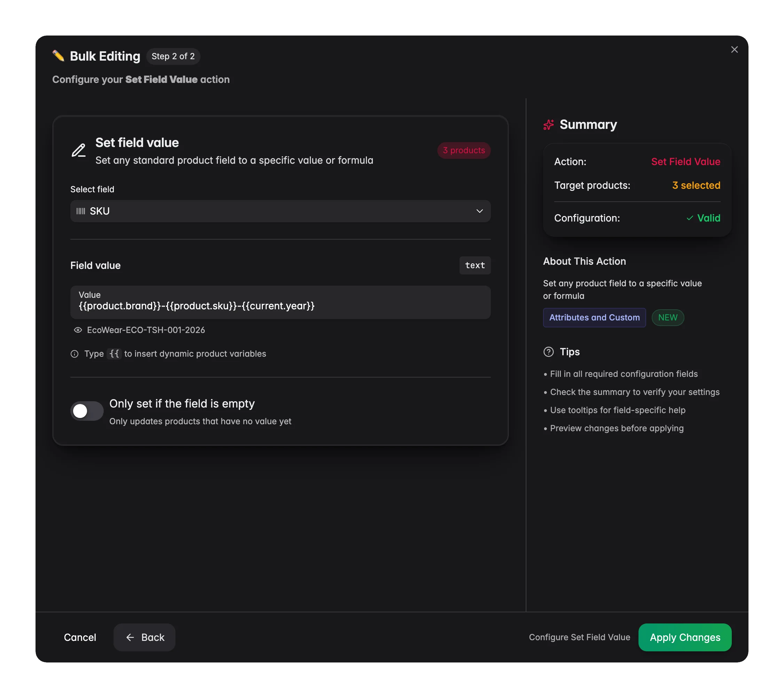Click the tip Fill in all required configuration fields
This screenshot has height=698, width=784.
(624, 374)
